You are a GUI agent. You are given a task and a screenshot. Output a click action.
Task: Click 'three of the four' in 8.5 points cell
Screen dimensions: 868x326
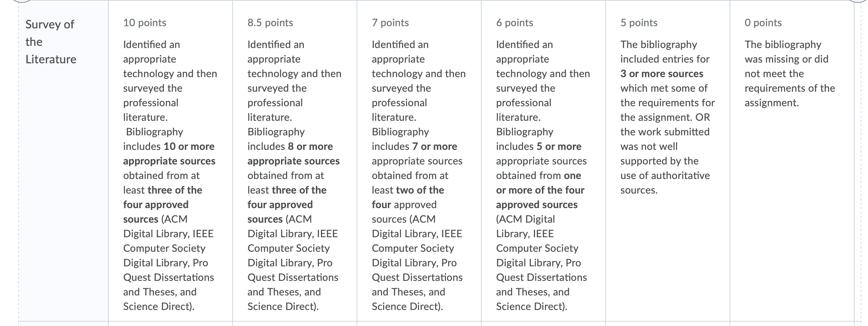click(x=287, y=197)
